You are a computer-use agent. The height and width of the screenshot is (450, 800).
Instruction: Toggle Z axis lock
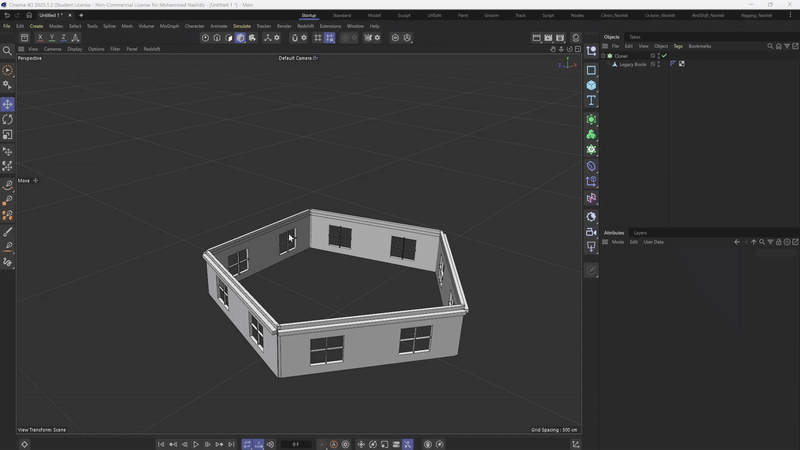pyautogui.click(x=63, y=37)
